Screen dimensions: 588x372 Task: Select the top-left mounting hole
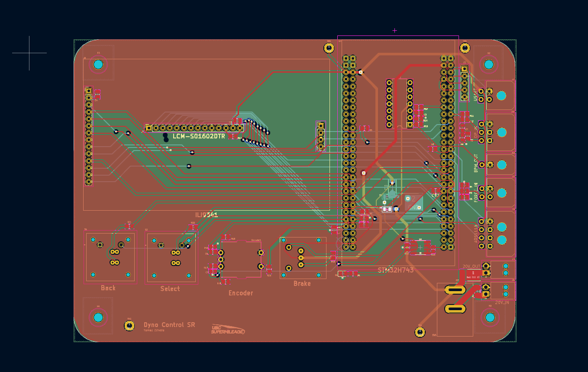[98, 64]
